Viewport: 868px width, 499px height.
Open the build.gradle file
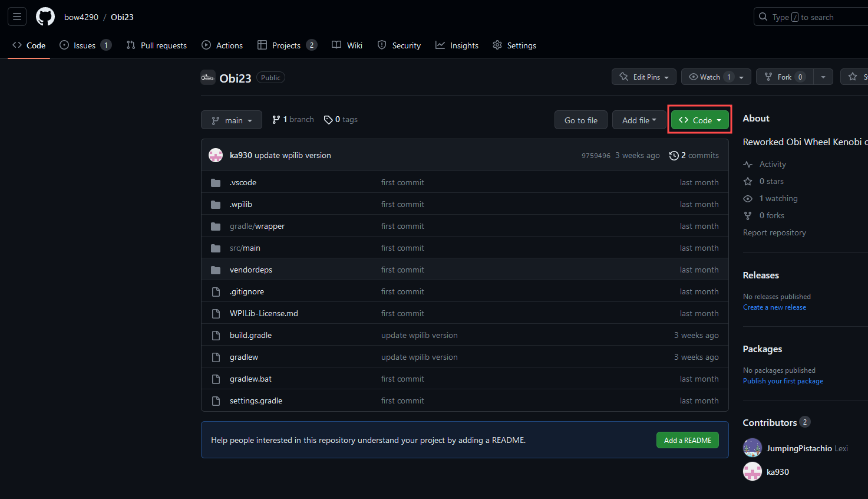coord(250,335)
